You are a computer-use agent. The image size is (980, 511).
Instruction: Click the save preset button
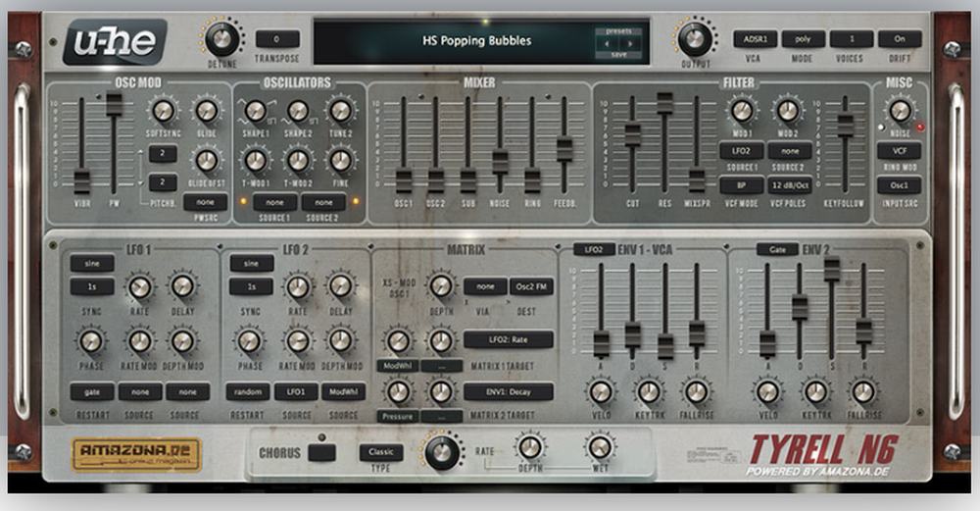[x=618, y=55]
